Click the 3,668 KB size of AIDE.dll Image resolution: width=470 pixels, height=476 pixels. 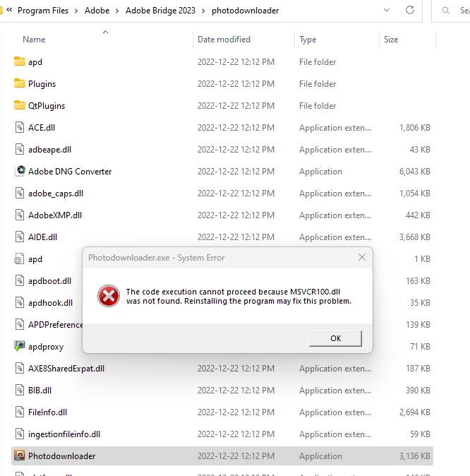tap(414, 237)
